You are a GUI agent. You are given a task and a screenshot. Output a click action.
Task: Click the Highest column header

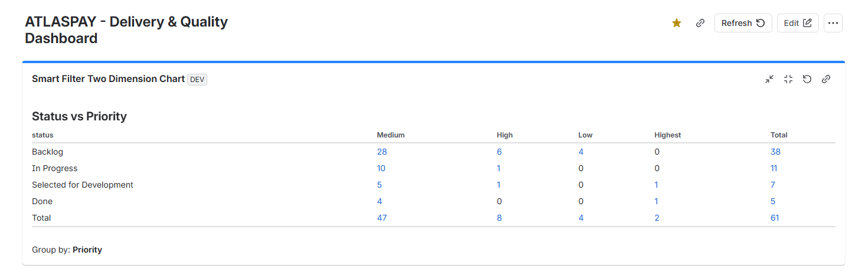pyautogui.click(x=668, y=135)
